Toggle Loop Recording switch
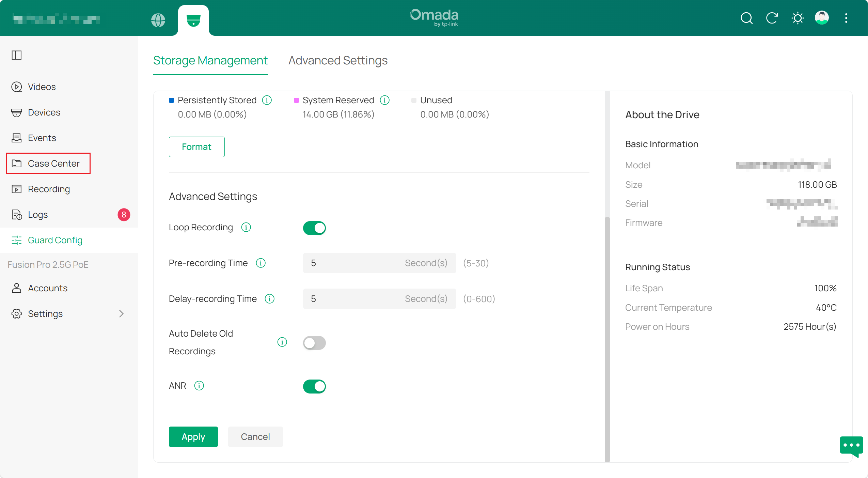 [314, 228]
